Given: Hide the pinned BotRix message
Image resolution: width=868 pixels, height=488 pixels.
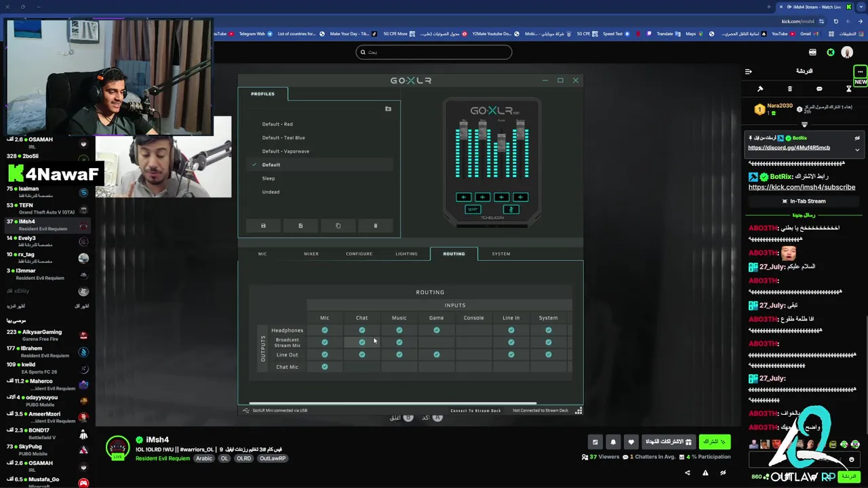Looking at the screenshot, I should [x=857, y=138].
